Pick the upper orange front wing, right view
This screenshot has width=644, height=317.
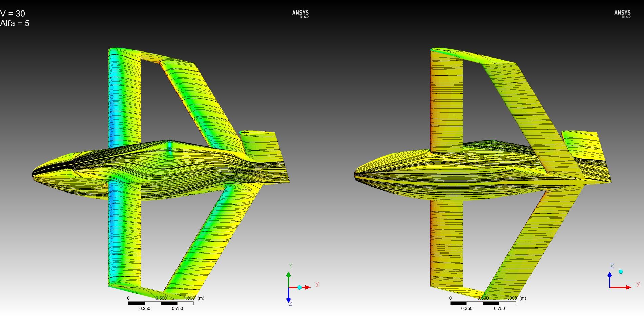click(446, 101)
